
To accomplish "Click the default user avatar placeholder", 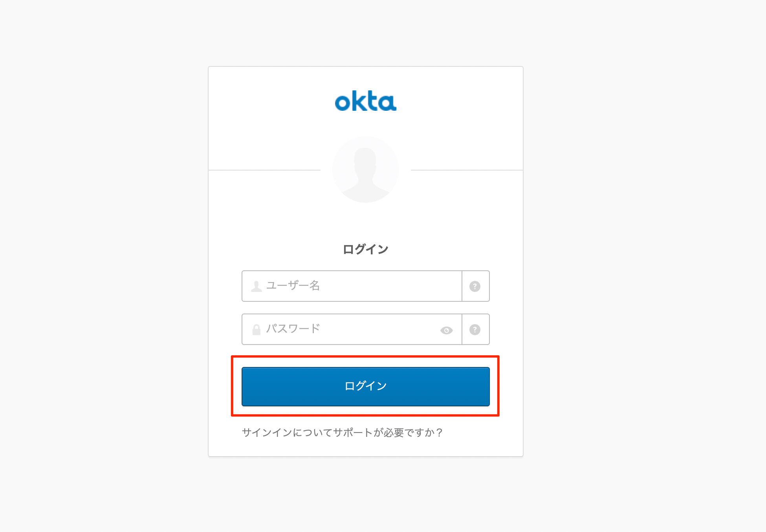I will click(365, 169).
